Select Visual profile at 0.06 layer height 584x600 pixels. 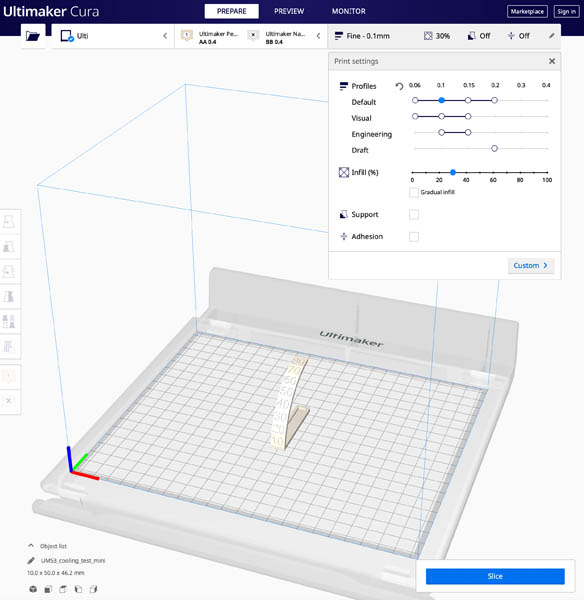click(415, 116)
